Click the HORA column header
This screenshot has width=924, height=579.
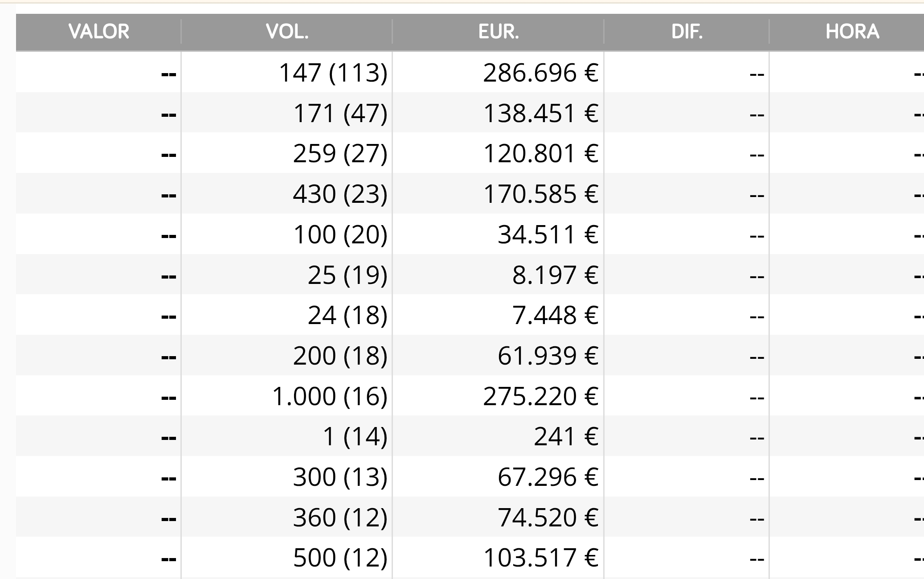coord(852,32)
